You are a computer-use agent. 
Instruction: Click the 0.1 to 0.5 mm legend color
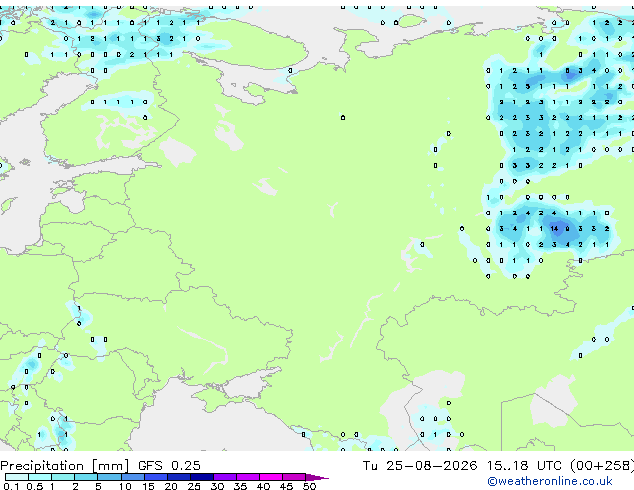[17, 477]
